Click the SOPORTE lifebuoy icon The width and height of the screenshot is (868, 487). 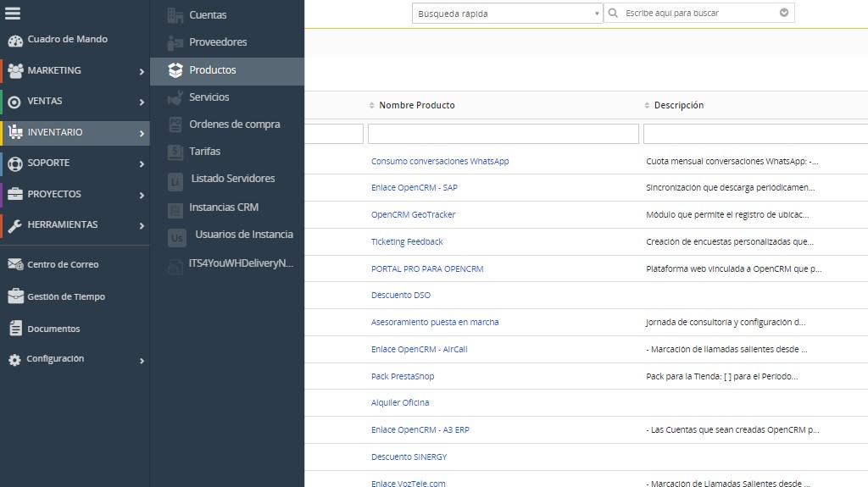coord(15,163)
